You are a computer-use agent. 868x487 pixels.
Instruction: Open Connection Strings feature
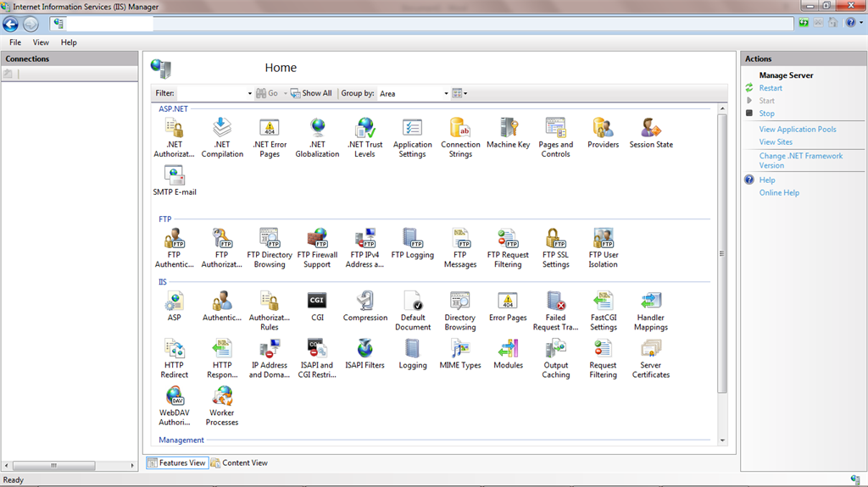click(460, 138)
